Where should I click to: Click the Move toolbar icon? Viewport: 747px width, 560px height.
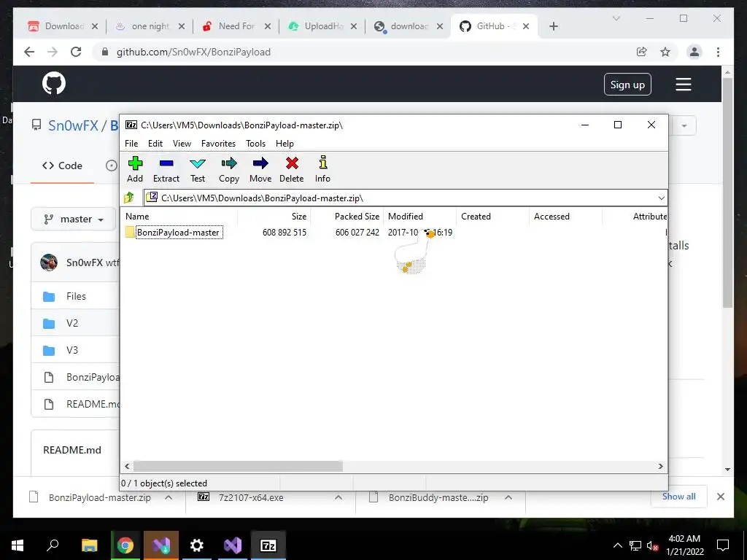tap(260, 169)
